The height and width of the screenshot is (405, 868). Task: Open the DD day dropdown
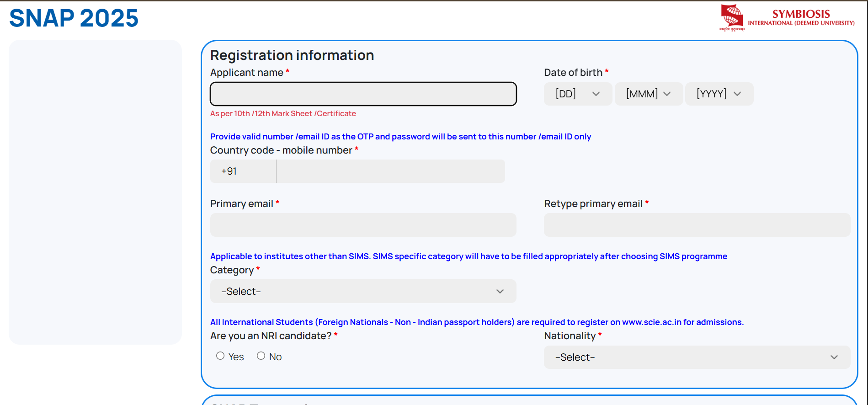click(578, 94)
